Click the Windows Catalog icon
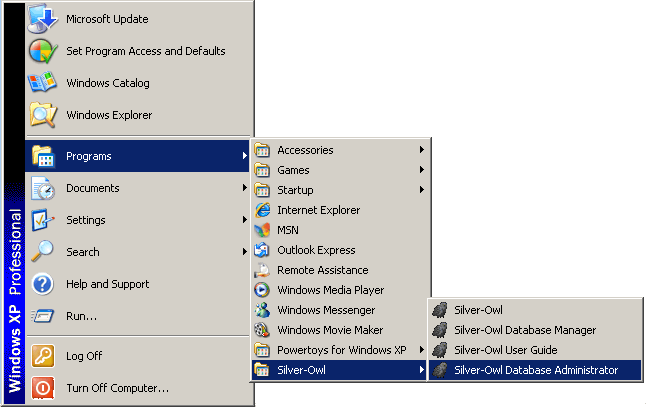646x407 pixels. point(42,82)
